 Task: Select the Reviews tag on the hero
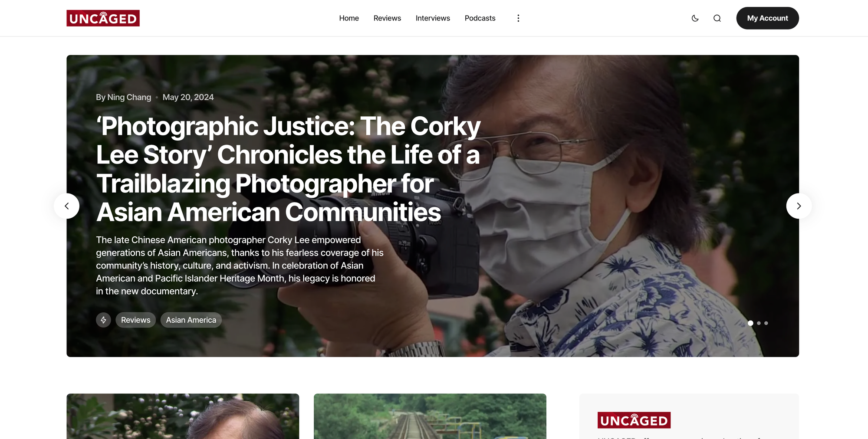135,320
